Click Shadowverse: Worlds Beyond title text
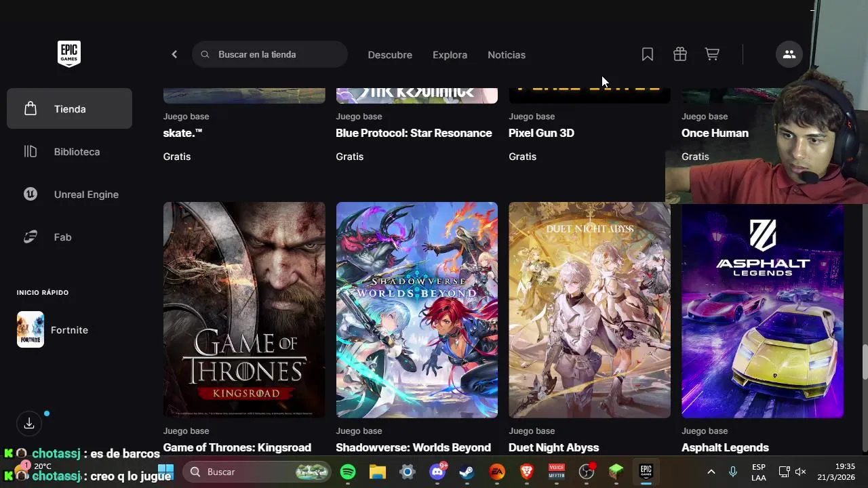The image size is (868, 488). click(413, 447)
